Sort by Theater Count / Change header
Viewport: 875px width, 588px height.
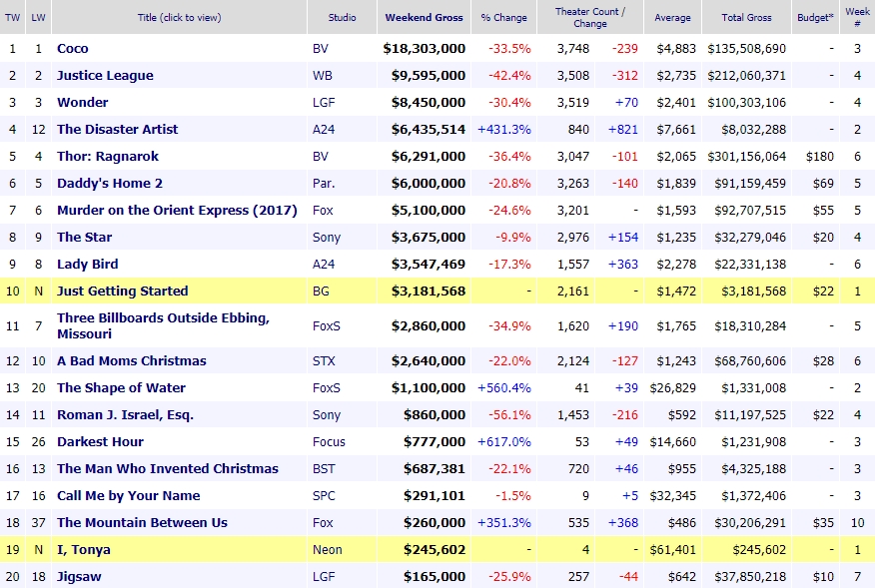590,17
